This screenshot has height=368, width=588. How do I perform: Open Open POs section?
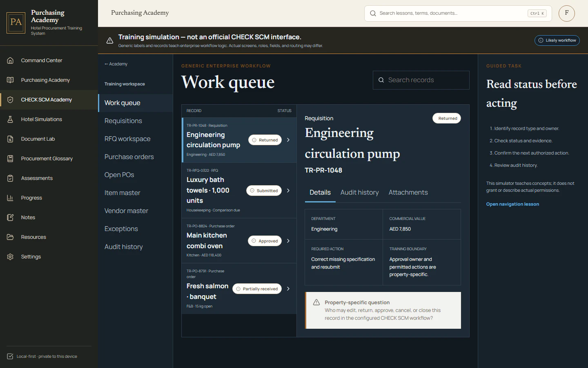[136, 175]
